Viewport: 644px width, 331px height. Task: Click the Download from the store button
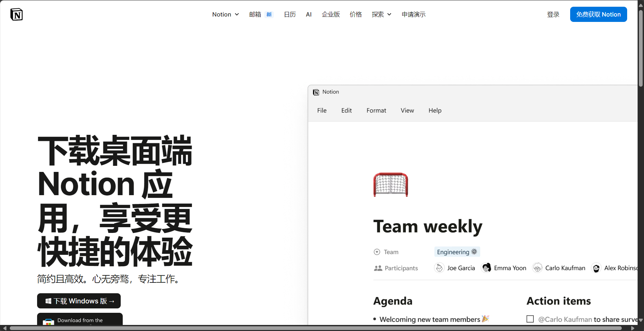click(x=80, y=319)
